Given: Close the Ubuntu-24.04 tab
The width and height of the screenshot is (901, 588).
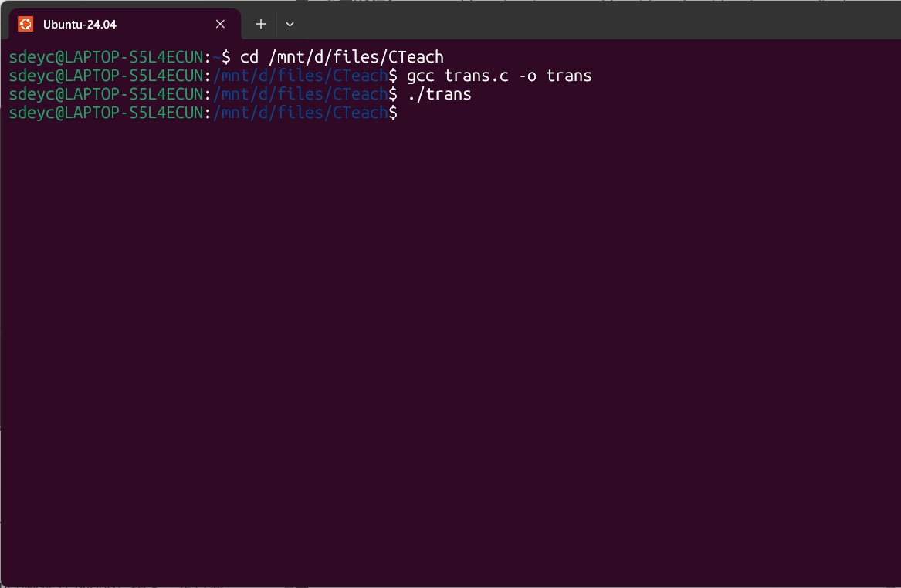Looking at the screenshot, I should [x=220, y=24].
